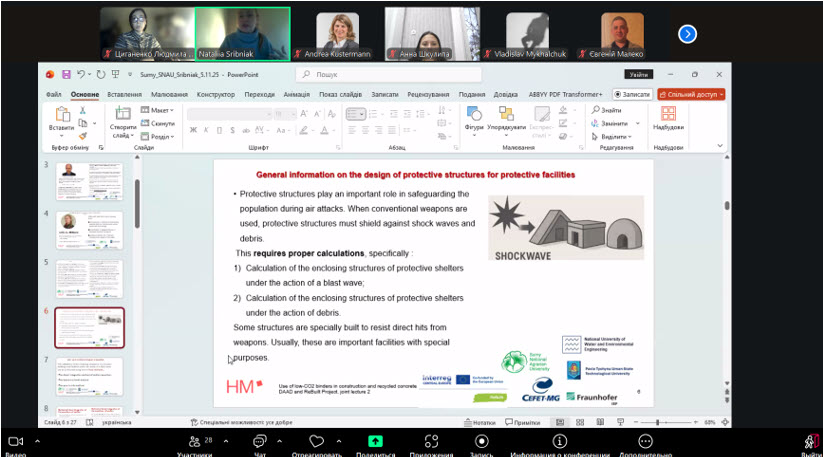Expand the Section (Розділ) dropdown
Image resolution: width=823 pixels, height=457 pixels.
tap(161, 136)
